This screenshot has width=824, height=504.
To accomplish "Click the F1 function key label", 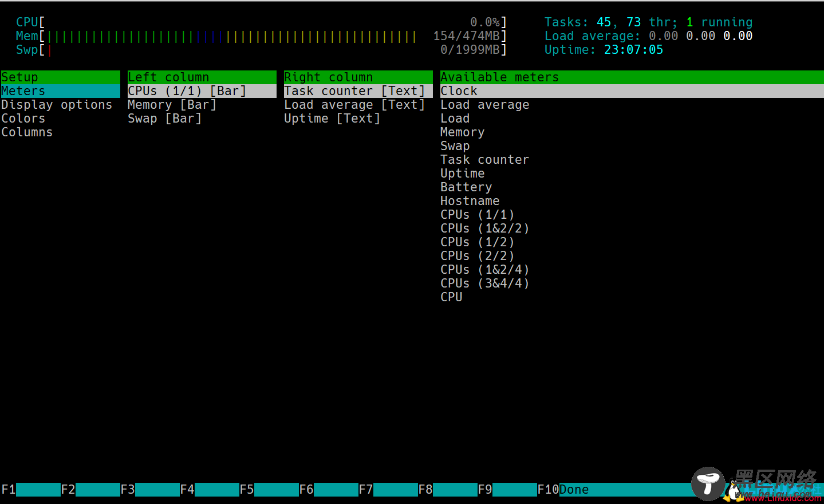I will (9, 490).
